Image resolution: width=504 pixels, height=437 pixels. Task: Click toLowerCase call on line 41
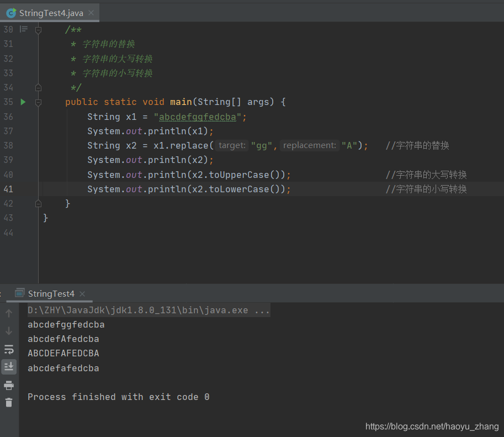(247, 189)
